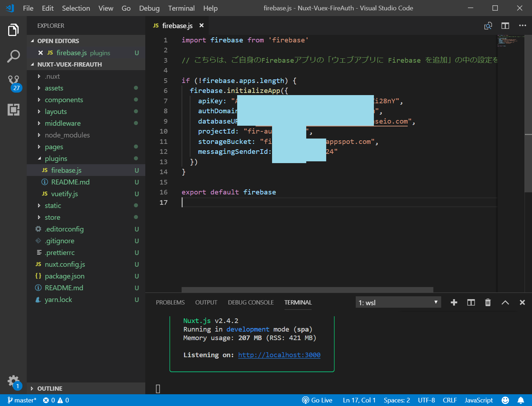Open the http://localhost:3000 link in terminal

point(279,355)
